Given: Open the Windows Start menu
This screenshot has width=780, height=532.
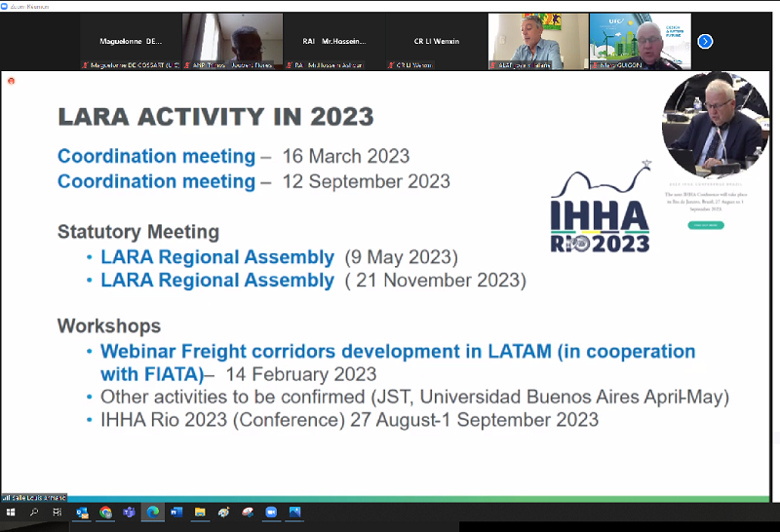Looking at the screenshot, I should (x=11, y=513).
